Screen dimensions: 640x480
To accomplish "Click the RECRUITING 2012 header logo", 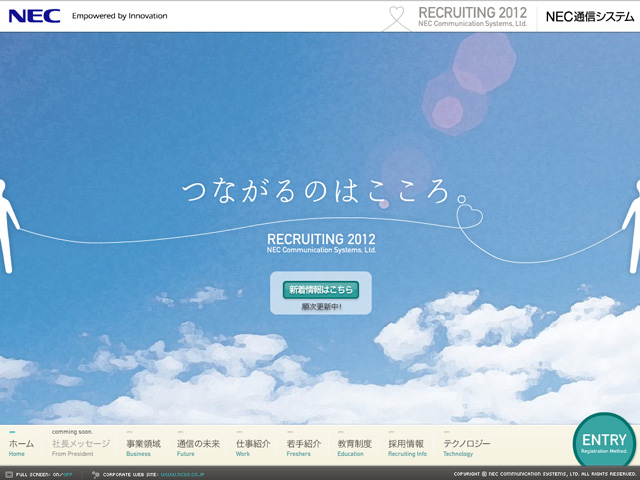I will pos(472,17).
